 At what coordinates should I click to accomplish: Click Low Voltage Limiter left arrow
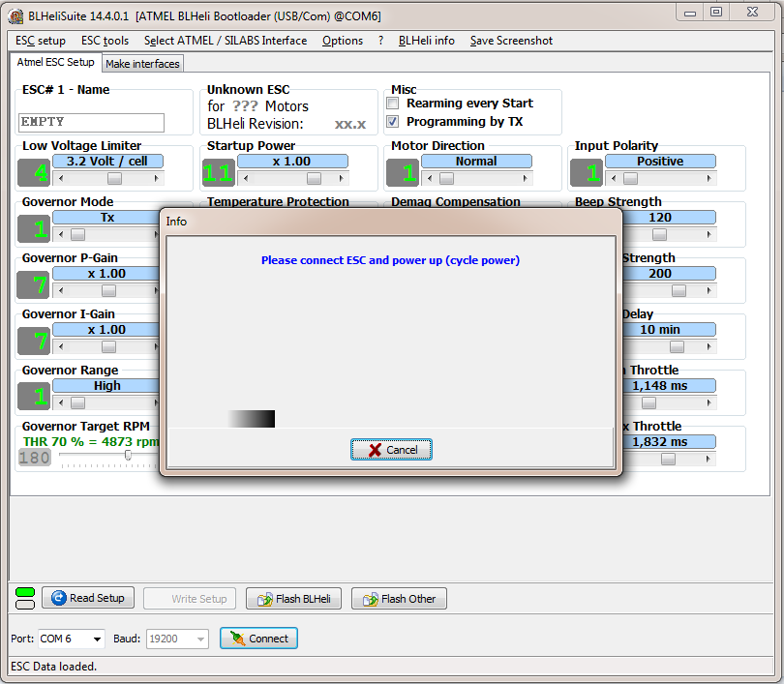pyautogui.click(x=61, y=178)
